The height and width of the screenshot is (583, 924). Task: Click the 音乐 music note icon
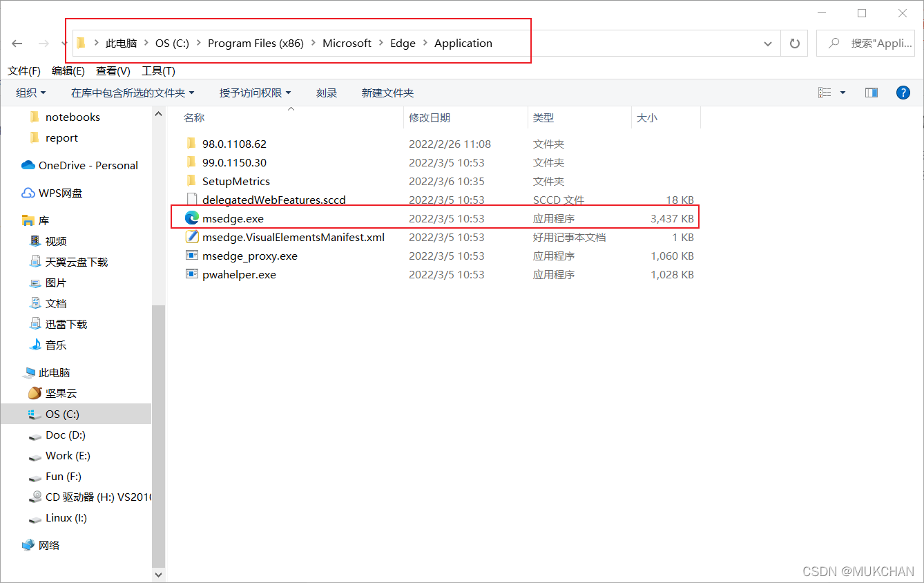pos(35,345)
